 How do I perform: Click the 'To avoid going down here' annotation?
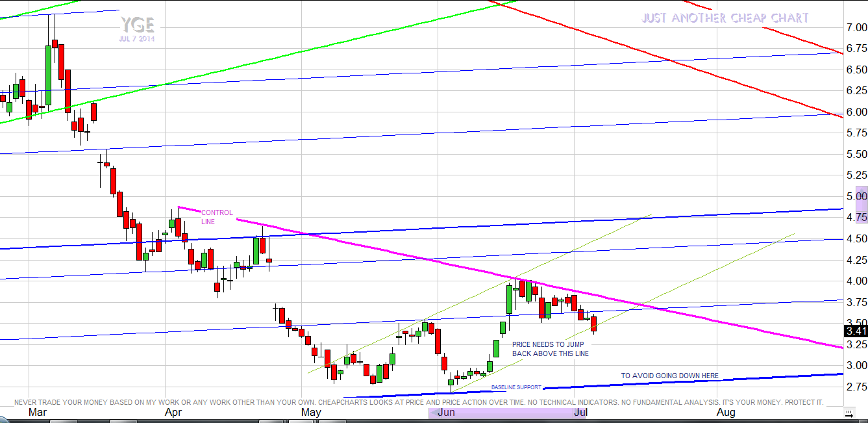tap(669, 376)
